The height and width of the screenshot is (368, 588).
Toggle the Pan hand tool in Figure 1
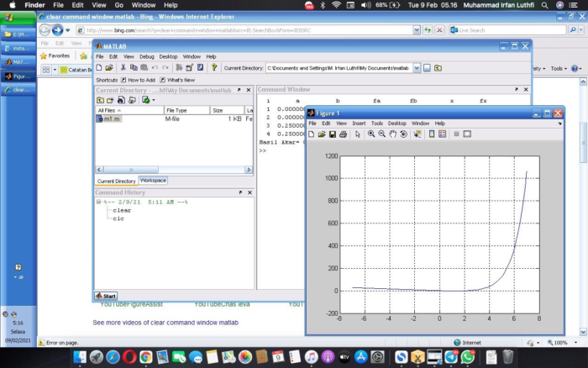click(392, 134)
